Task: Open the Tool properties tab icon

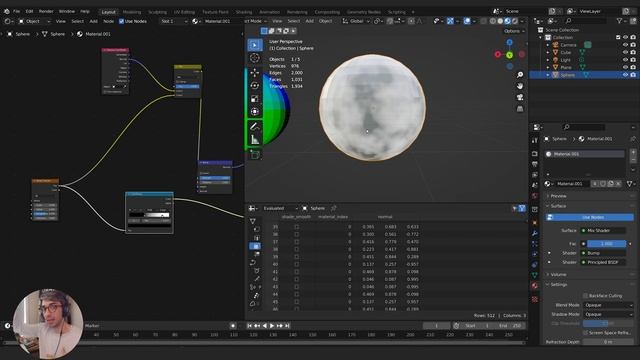Action: click(535, 140)
